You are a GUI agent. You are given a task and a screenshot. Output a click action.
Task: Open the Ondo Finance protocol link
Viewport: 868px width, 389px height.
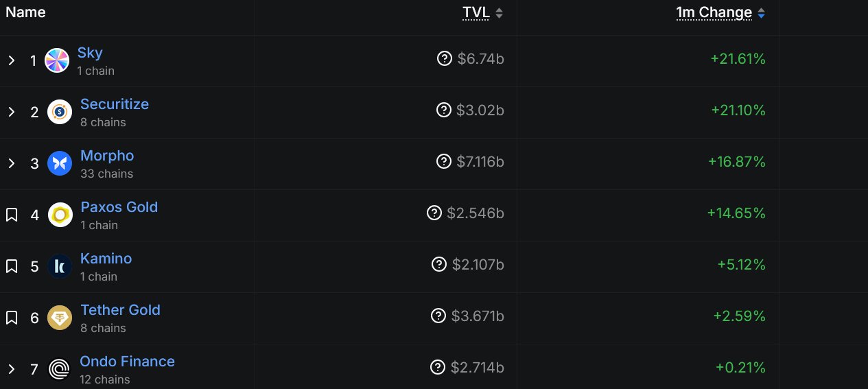click(127, 362)
